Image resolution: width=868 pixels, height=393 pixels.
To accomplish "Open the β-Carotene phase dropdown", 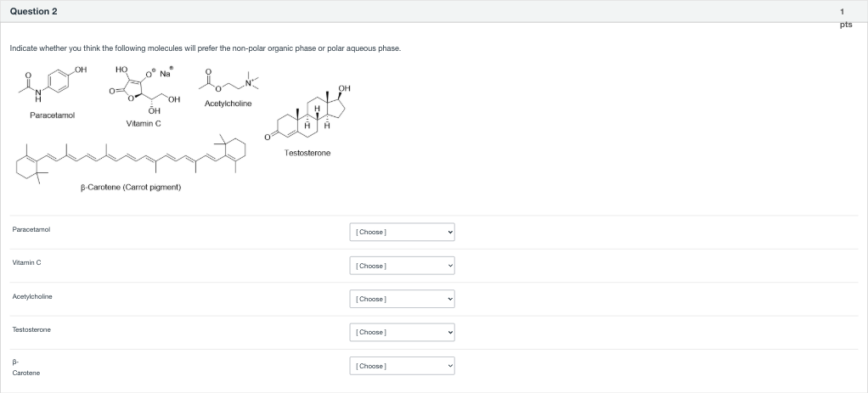I will tap(402, 366).
